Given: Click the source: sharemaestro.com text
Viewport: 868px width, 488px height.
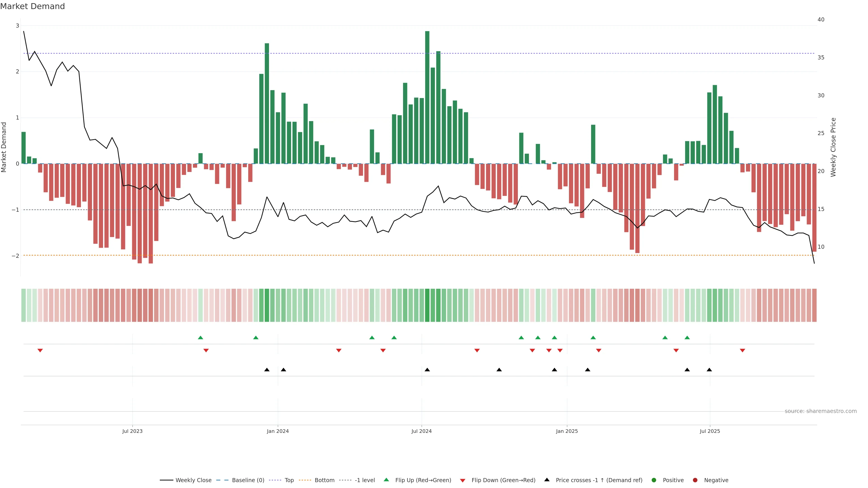Looking at the screenshot, I should (x=821, y=411).
